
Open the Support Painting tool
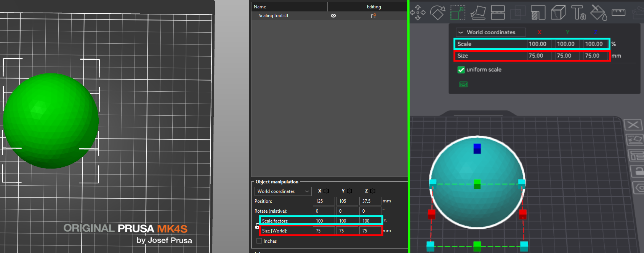pos(538,12)
